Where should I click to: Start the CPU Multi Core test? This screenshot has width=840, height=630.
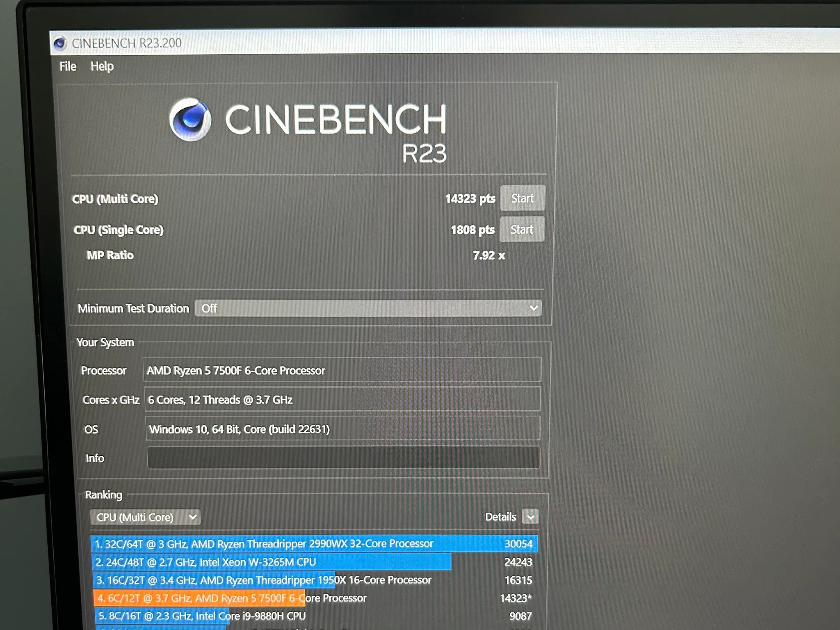pyautogui.click(x=523, y=199)
